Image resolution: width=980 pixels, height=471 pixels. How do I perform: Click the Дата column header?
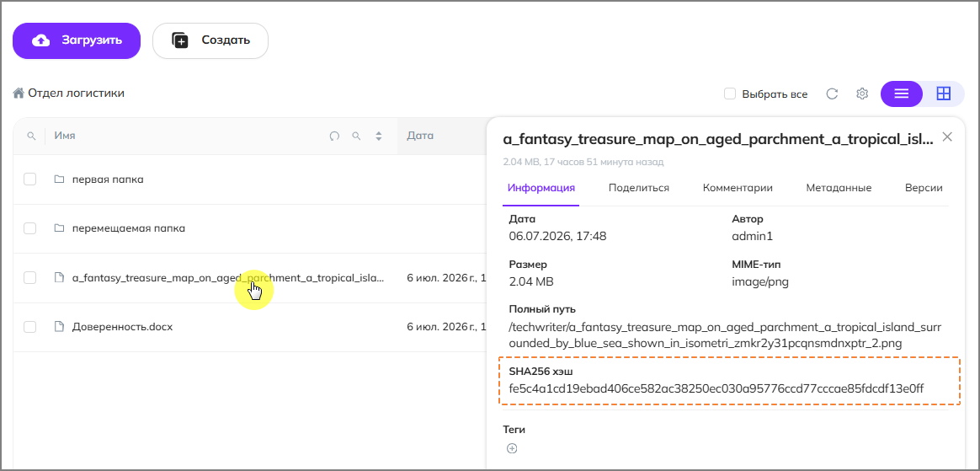(420, 136)
